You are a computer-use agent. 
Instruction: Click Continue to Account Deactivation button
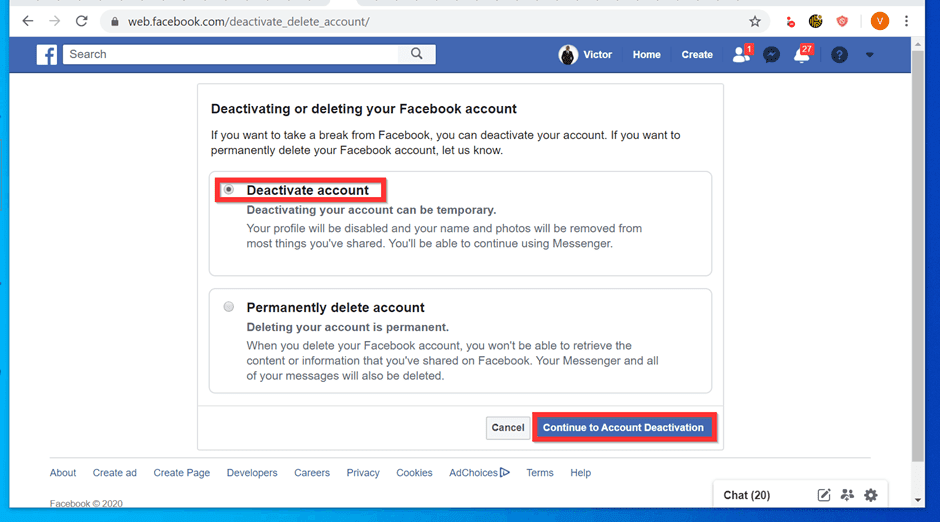point(623,427)
